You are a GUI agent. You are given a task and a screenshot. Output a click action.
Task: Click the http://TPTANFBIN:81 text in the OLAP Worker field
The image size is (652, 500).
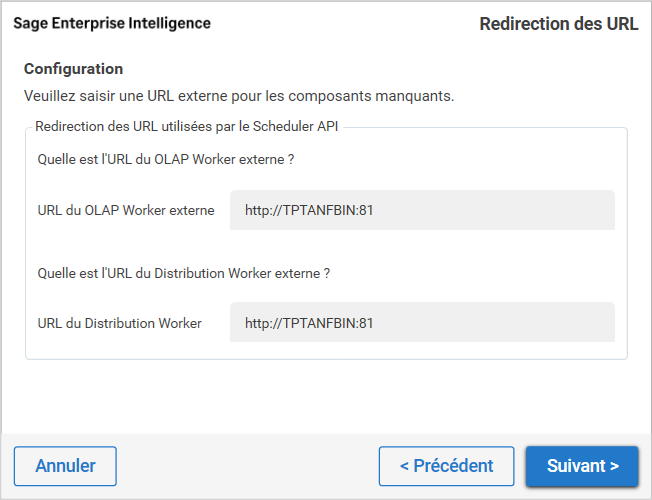pos(309,211)
